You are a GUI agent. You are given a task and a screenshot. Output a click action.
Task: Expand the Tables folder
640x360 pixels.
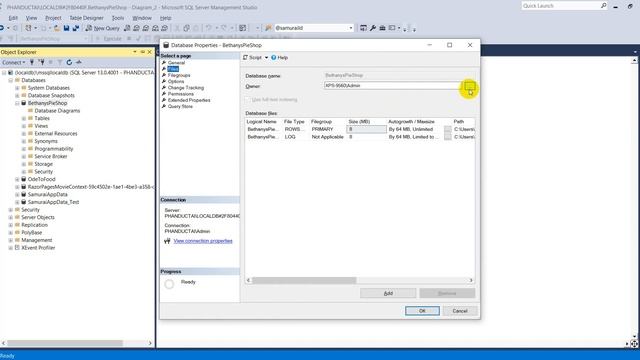click(x=24, y=118)
